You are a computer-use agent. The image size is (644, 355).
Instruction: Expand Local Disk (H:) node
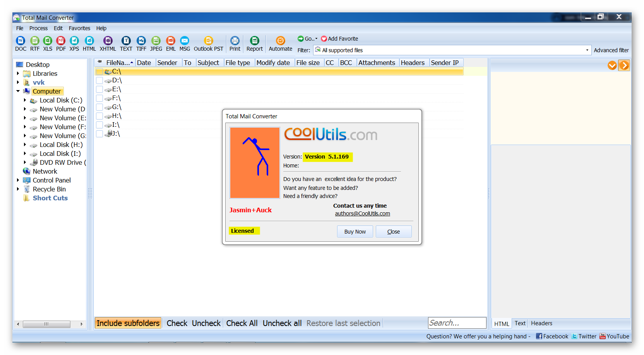[x=25, y=145]
